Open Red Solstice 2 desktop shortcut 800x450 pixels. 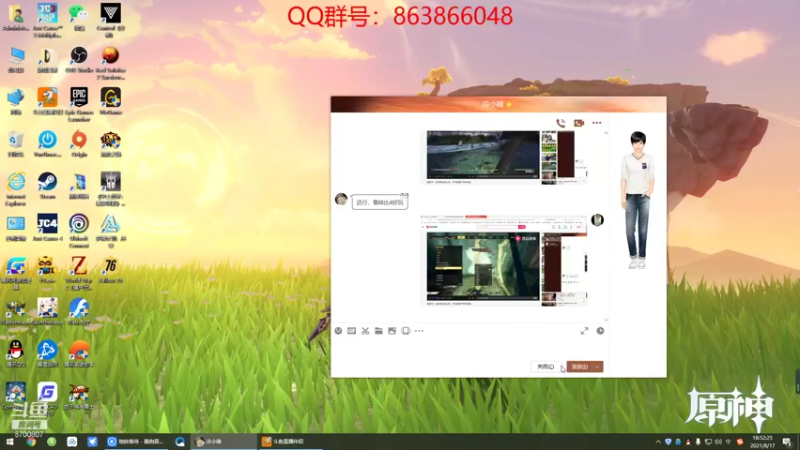click(110, 63)
